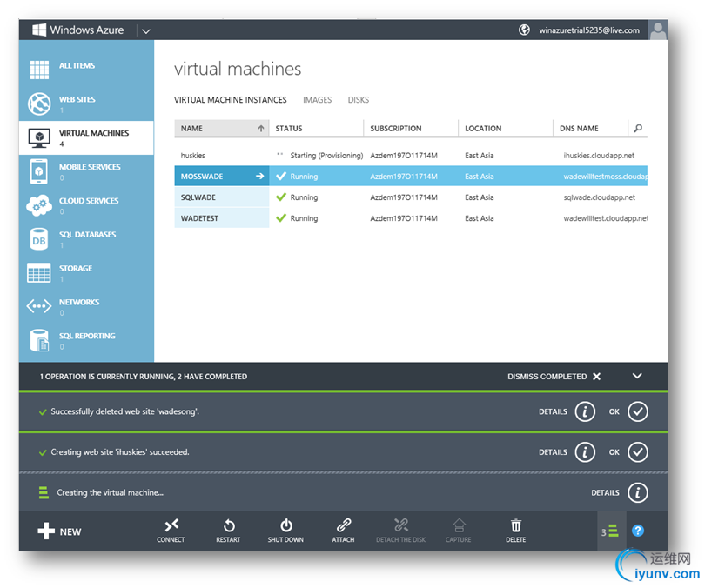This screenshot has width=705, height=588.
Task: Confirm OK checkmark for deleted 'wadesong' message
Action: click(638, 411)
